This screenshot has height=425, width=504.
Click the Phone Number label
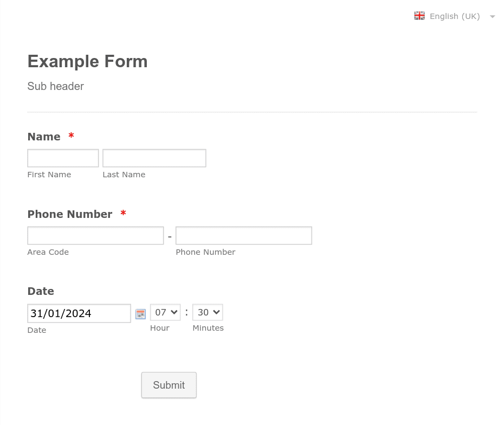tap(69, 214)
